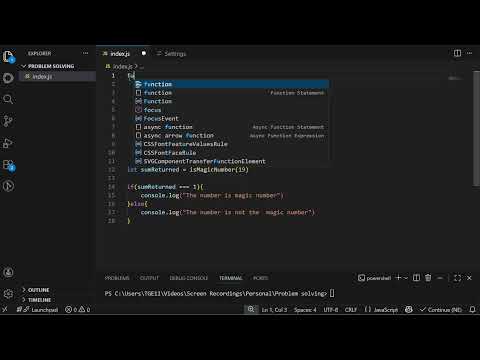The width and height of the screenshot is (480, 360).
Task: Accept the highlighted 'function' suggestion
Action: pyautogui.click(x=231, y=84)
